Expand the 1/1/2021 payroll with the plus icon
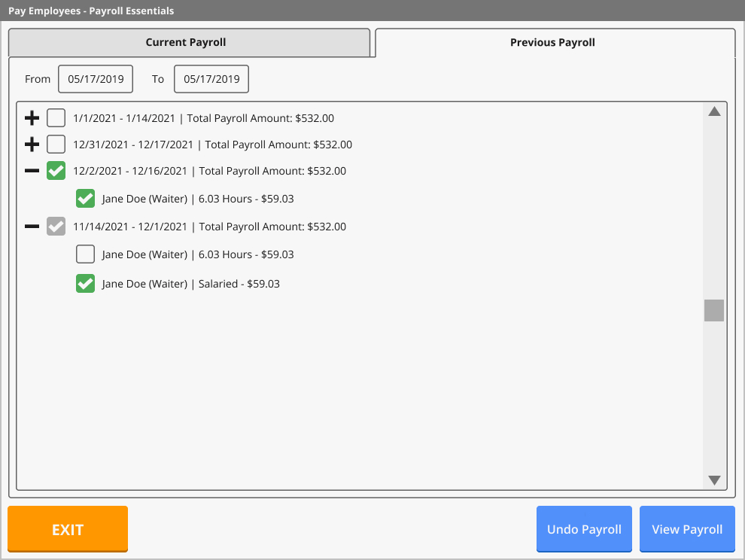 click(x=30, y=117)
